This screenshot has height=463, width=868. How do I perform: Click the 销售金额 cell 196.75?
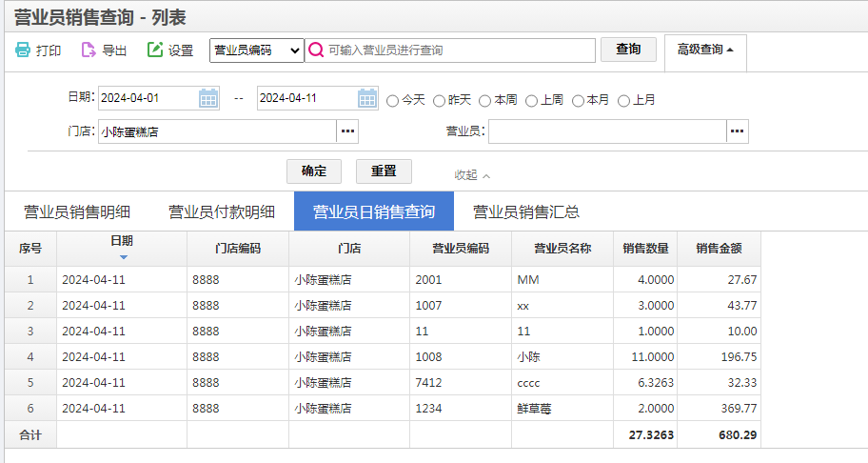coord(720,357)
